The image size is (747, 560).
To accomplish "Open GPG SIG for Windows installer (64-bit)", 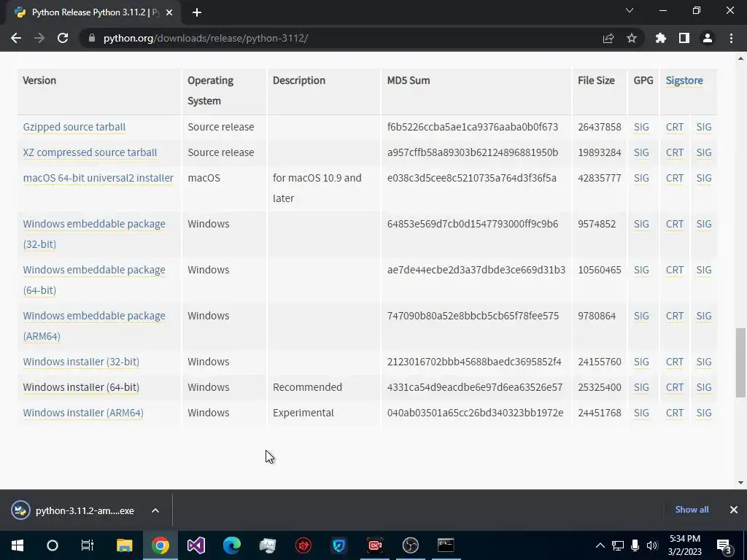I will click(x=641, y=387).
